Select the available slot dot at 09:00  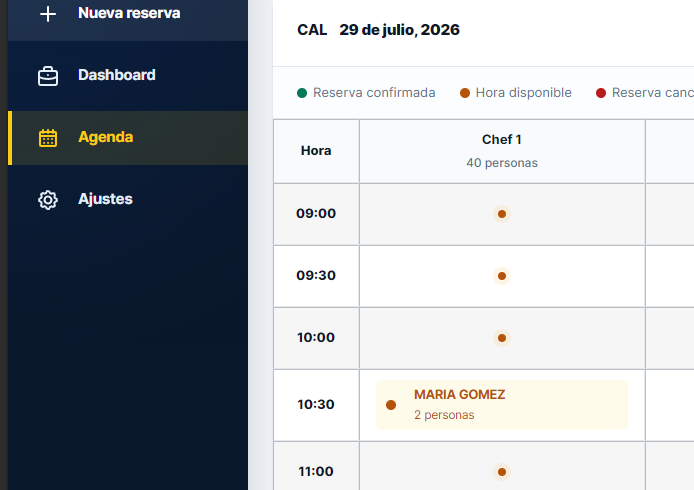[502, 214]
